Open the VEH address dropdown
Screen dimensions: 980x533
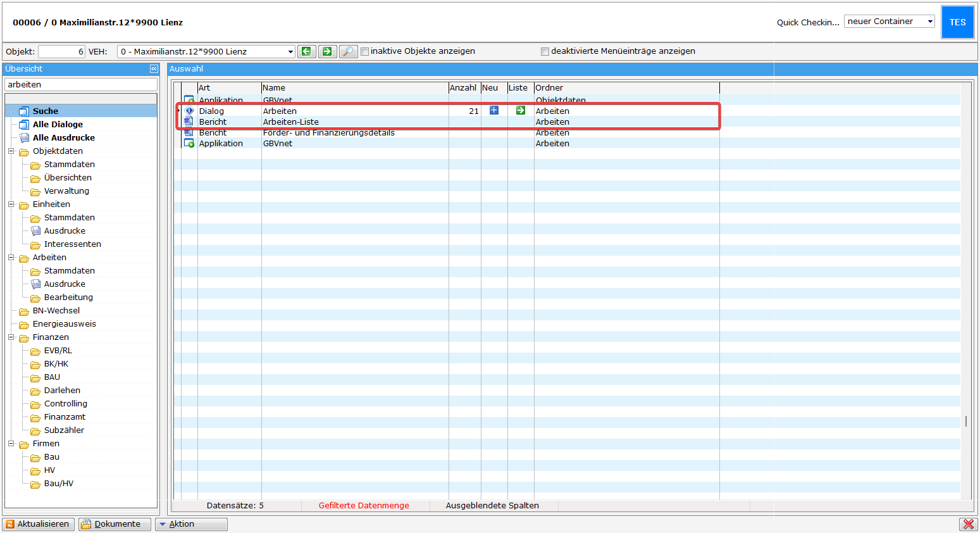pyautogui.click(x=290, y=52)
